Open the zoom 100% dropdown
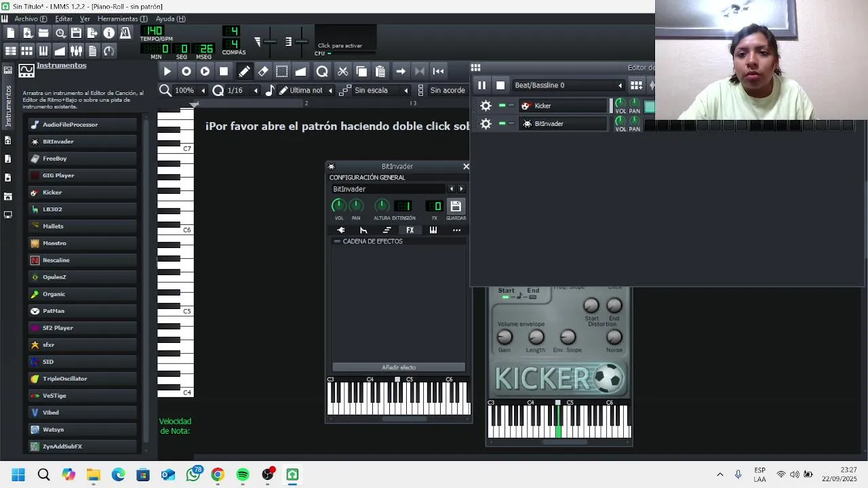Screen dimensions: 868x488 190,90
